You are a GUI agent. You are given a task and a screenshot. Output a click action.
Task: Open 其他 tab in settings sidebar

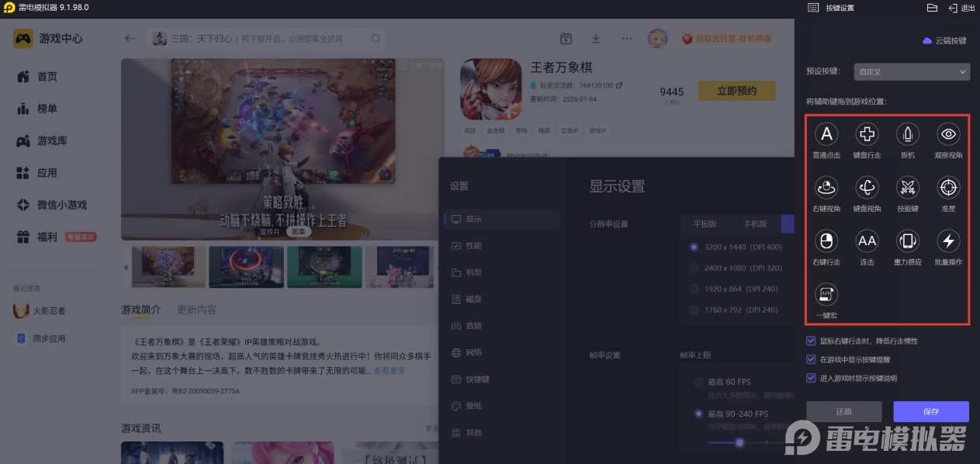(x=502, y=432)
